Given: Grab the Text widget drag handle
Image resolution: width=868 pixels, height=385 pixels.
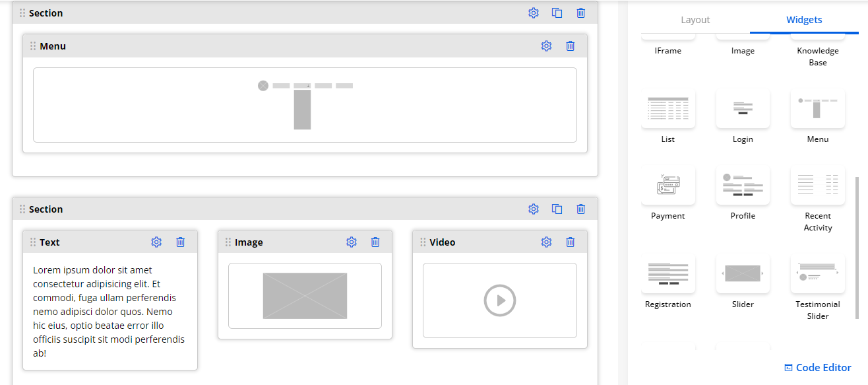Looking at the screenshot, I should [x=33, y=242].
